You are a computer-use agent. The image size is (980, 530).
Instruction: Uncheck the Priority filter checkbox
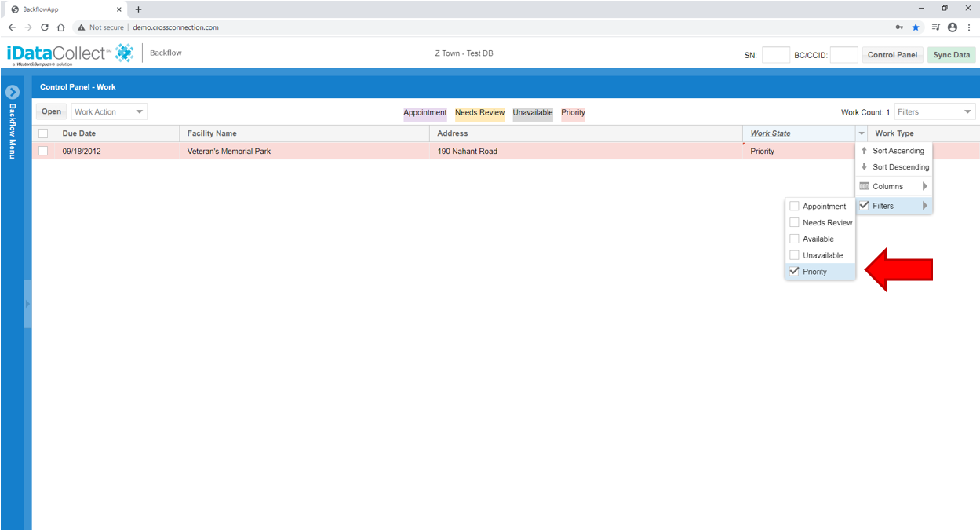tap(794, 272)
